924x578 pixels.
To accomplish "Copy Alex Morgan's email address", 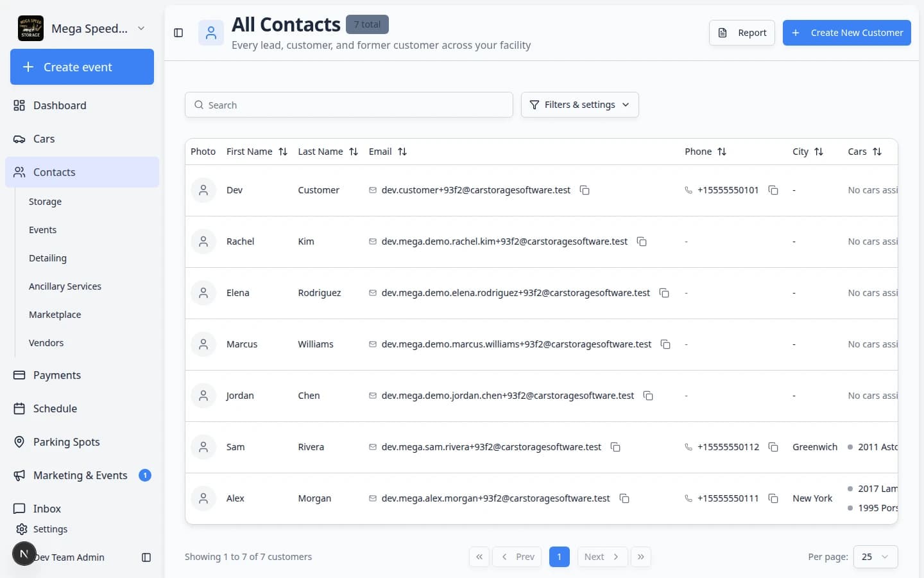I will [624, 498].
